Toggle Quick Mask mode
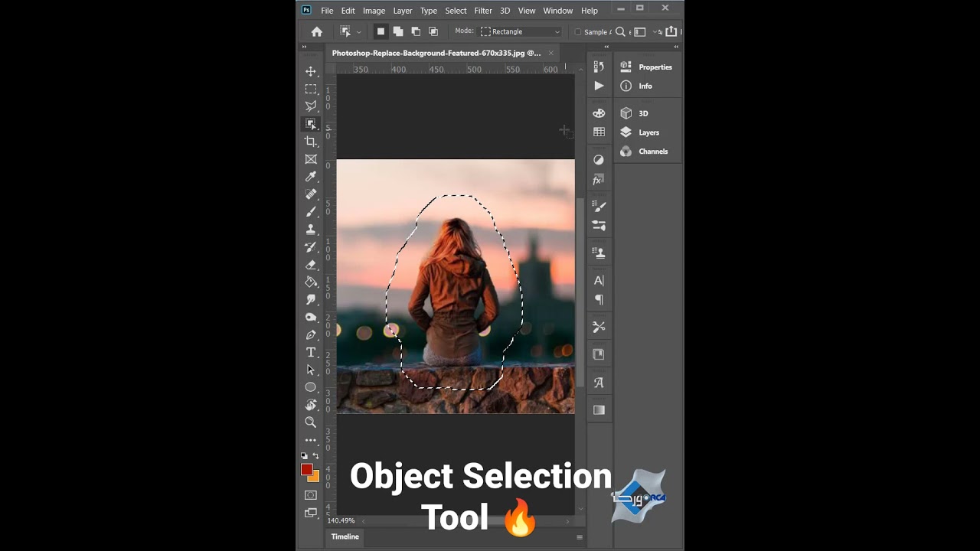Screen dimensions: 980x551 (311, 495)
